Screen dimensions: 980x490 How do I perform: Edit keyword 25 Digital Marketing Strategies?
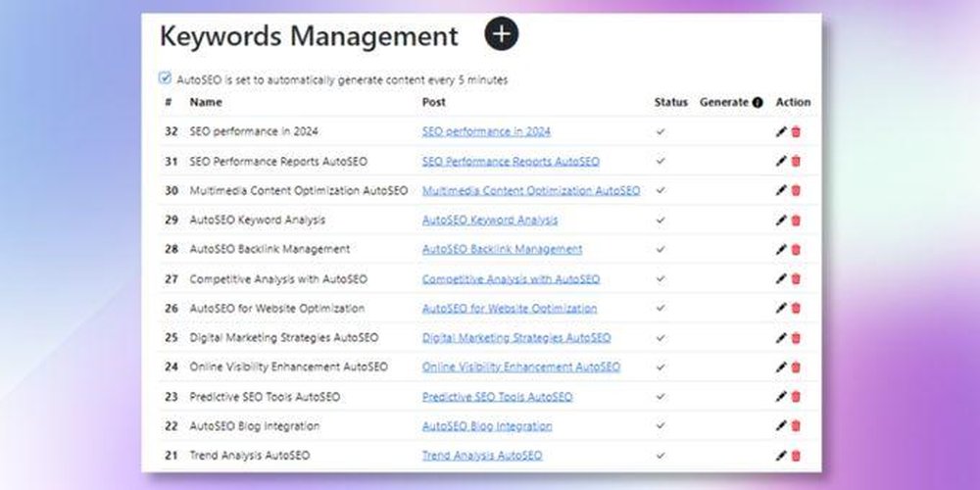(781, 338)
